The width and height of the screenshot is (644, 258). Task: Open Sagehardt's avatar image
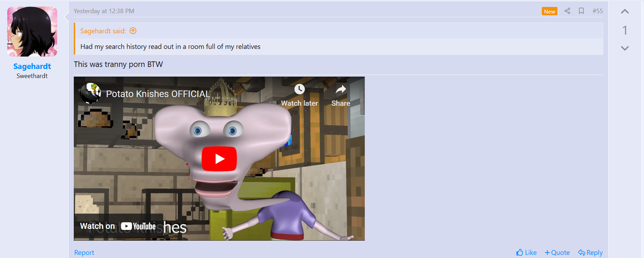pos(32,32)
